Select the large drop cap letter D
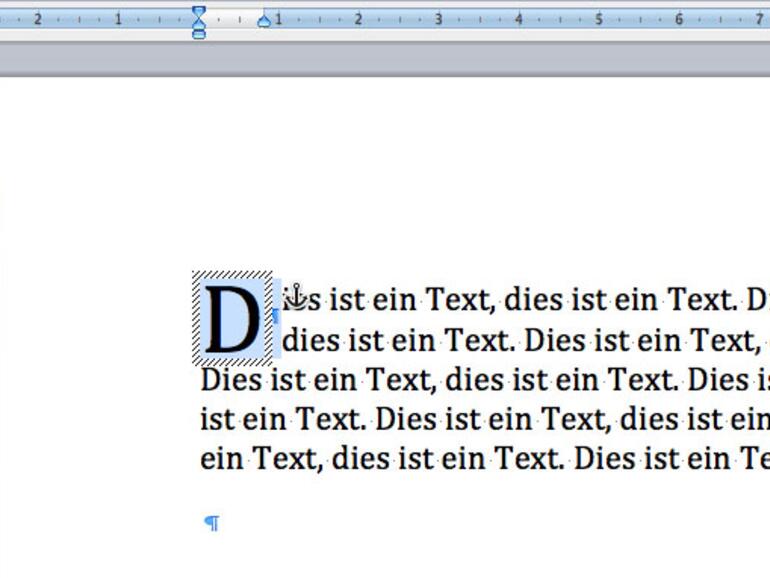 (x=232, y=319)
